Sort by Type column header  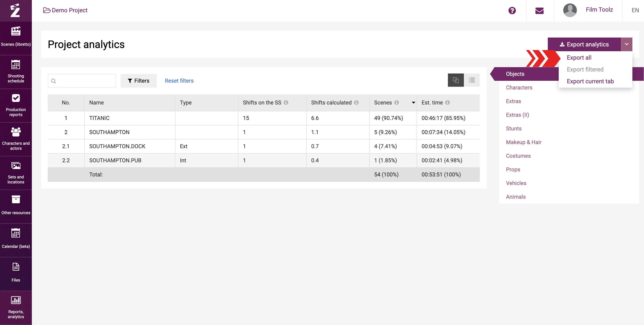coord(186,103)
